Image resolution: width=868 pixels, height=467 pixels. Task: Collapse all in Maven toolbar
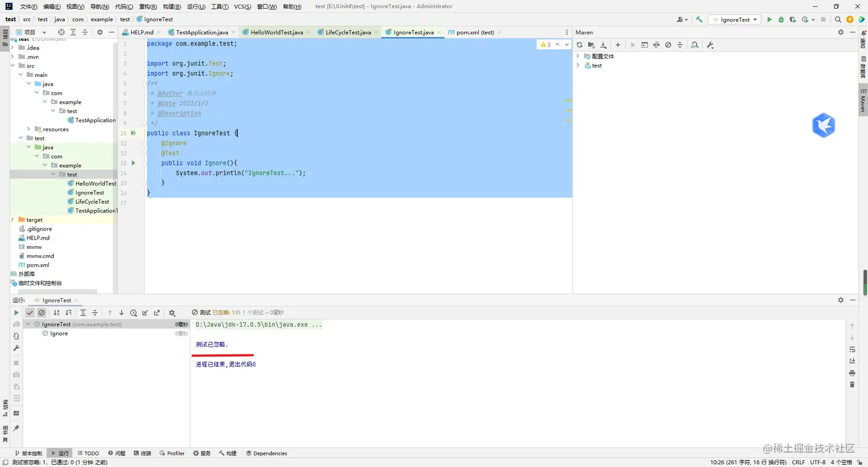pos(680,45)
